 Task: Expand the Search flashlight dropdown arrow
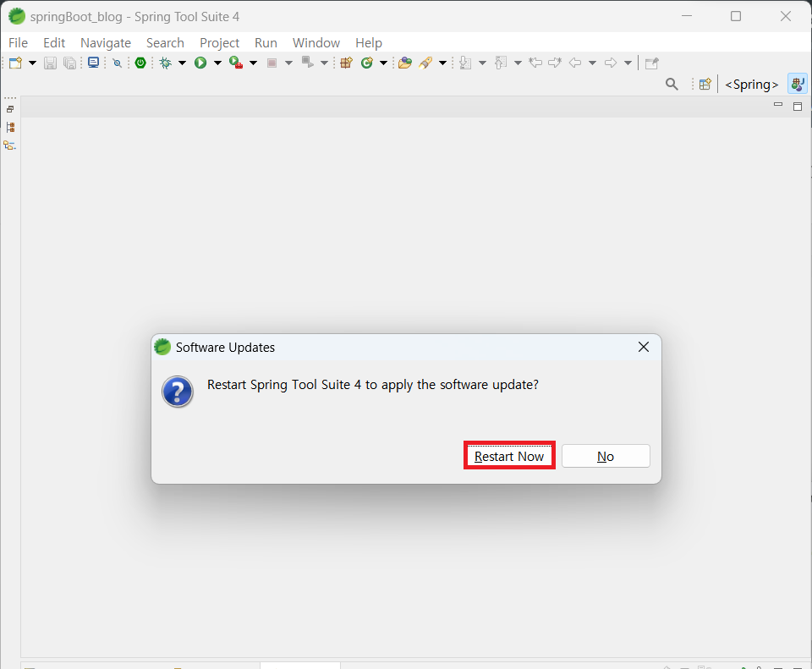(442, 63)
